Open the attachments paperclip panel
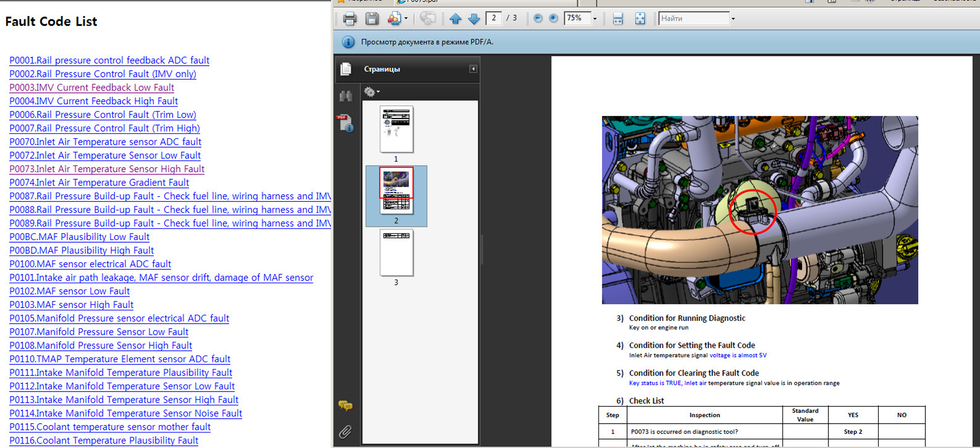The width and height of the screenshot is (980, 448). point(346,431)
